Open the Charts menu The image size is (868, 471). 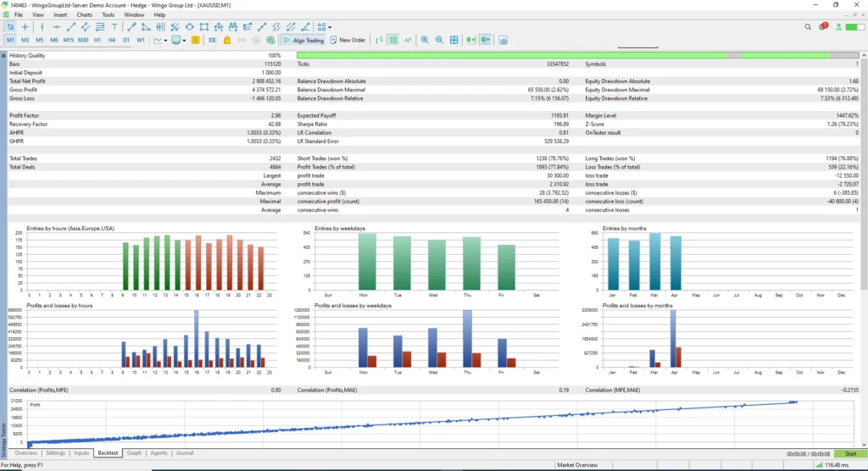(x=84, y=15)
